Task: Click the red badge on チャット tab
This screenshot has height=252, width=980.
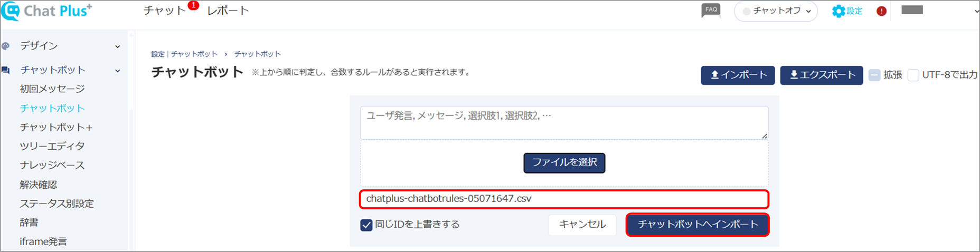Action: [x=193, y=5]
